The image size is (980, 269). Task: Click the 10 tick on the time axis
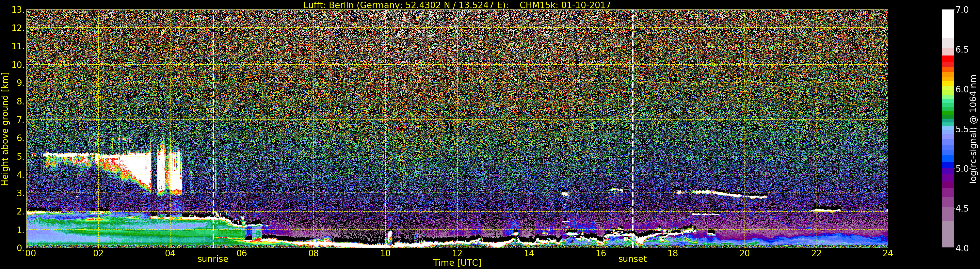(386, 253)
